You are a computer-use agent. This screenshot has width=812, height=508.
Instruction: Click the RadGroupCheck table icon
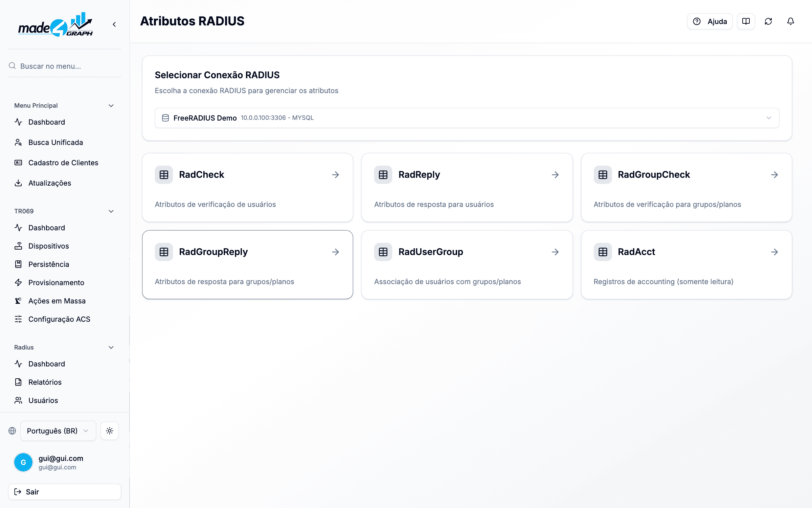coord(603,175)
